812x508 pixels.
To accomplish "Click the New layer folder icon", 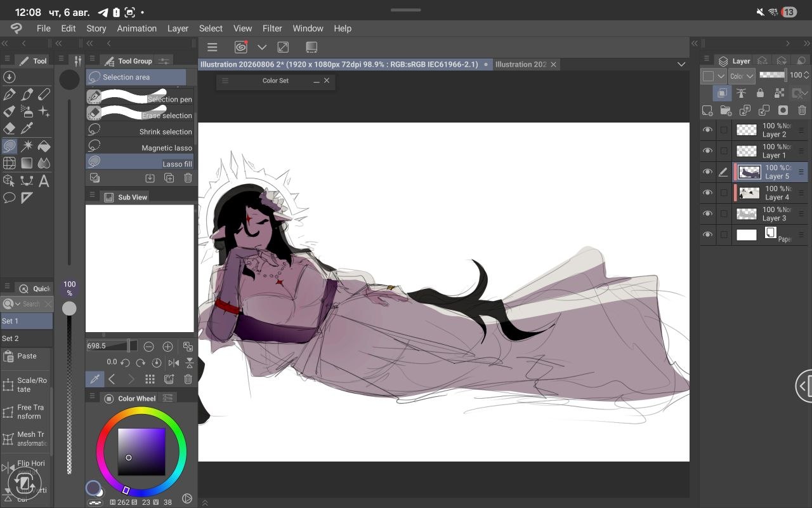I will tap(726, 110).
